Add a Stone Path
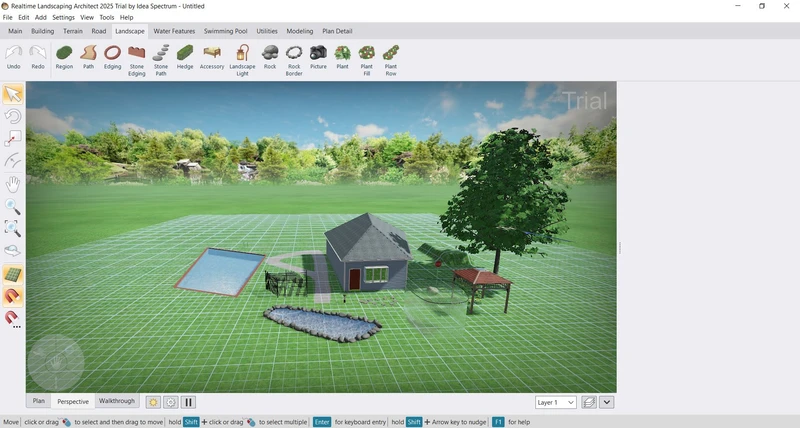Screen dimensions: 800x428 161,60
